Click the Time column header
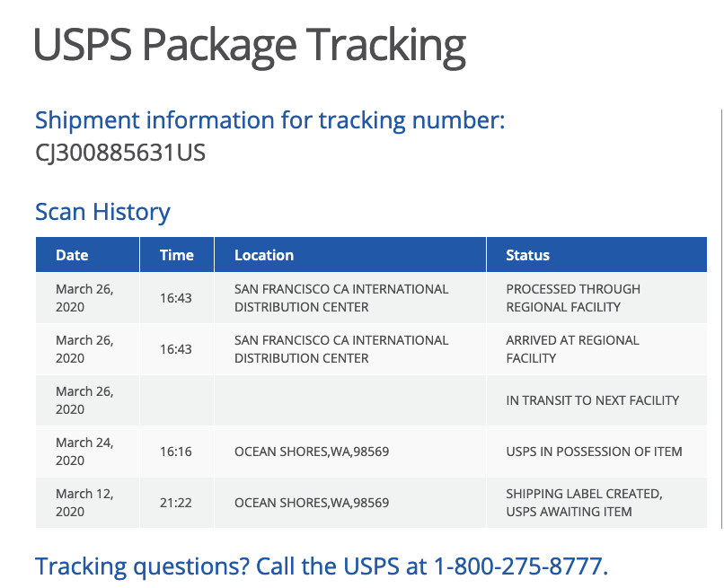This screenshot has width=724, height=588. [177, 255]
